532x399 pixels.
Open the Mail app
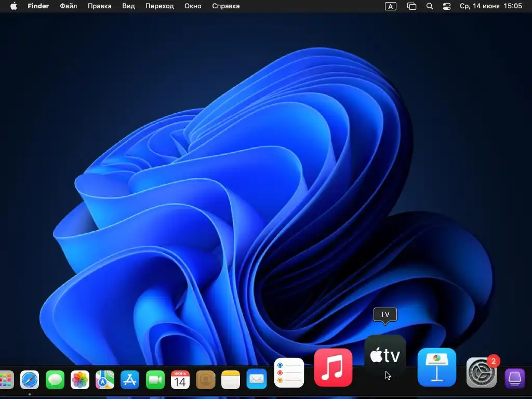(x=256, y=379)
